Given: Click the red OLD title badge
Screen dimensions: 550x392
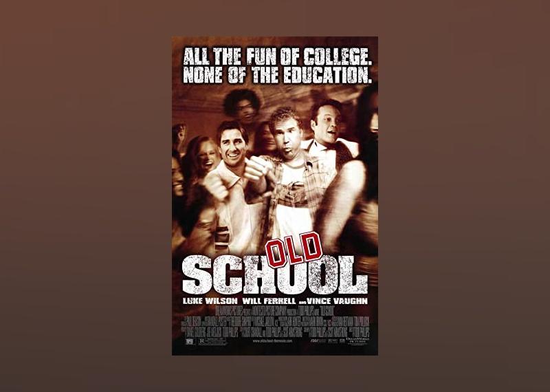Looking at the screenshot, I should [294, 249].
